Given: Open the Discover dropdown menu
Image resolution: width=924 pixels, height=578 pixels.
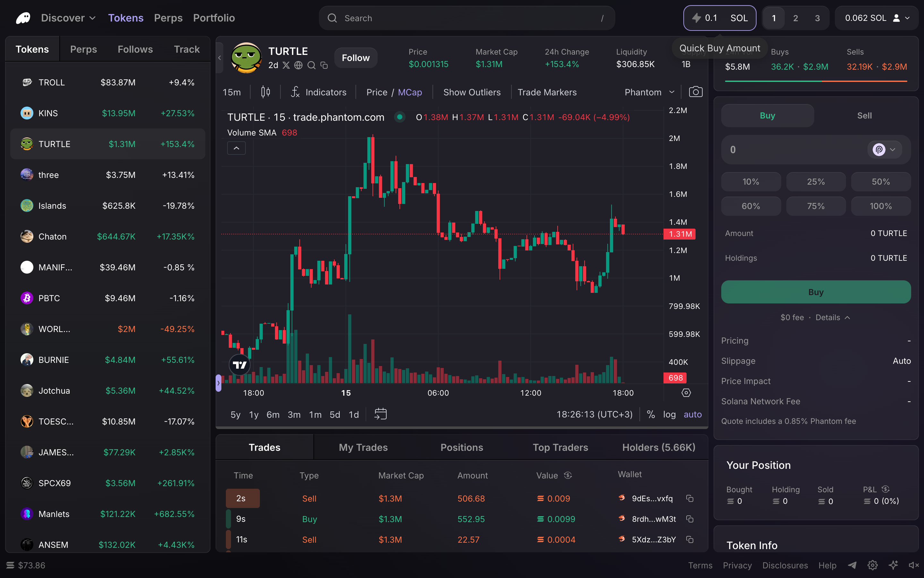Looking at the screenshot, I should click(68, 18).
